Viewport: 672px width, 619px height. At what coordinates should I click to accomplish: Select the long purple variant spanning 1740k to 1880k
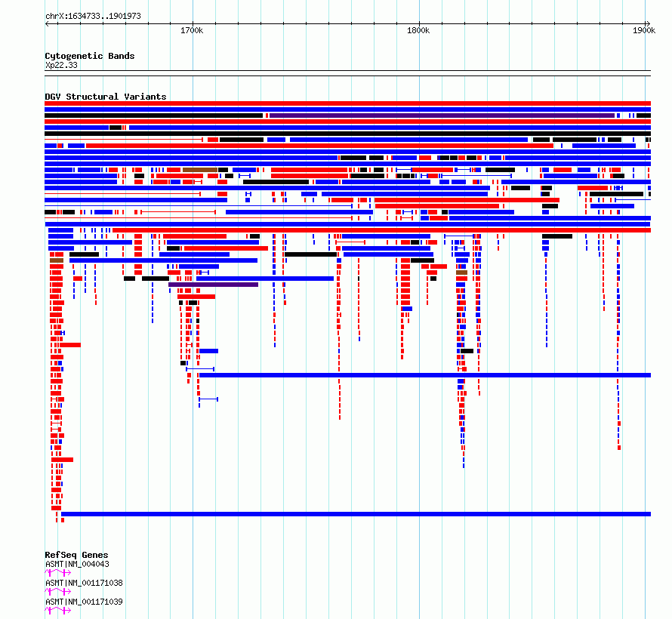tap(442, 115)
